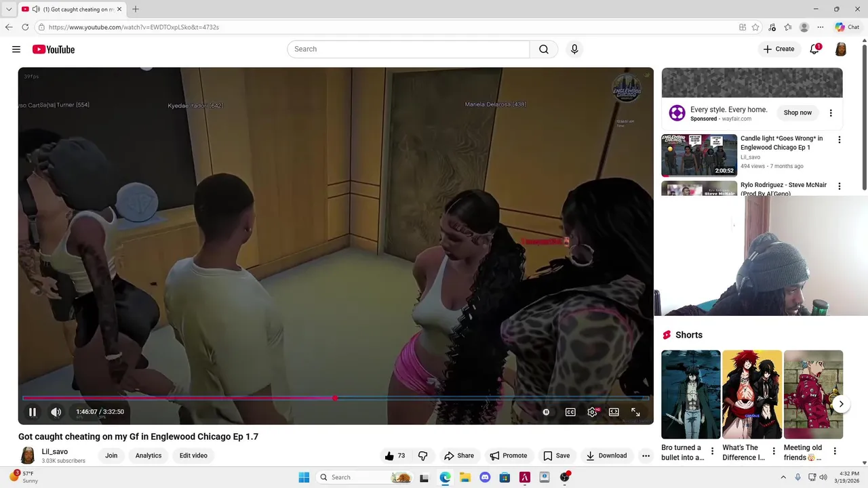This screenshot has height=488, width=868.
Task: Open browser Settings and more ellipsis
Action: coord(821,27)
